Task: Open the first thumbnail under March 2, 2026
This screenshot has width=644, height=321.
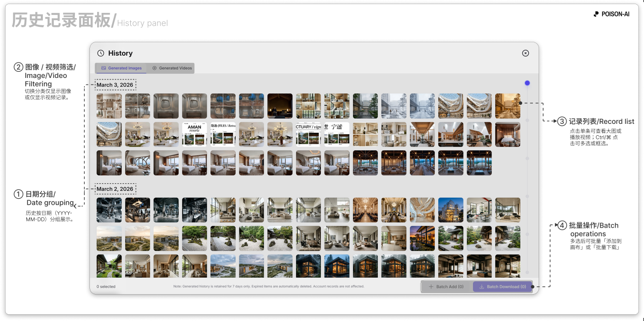Action: [x=109, y=210]
